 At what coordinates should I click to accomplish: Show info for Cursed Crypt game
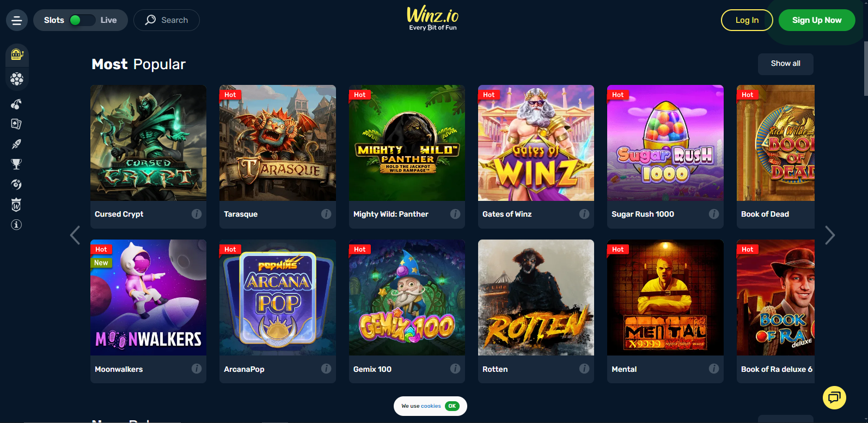click(x=197, y=214)
